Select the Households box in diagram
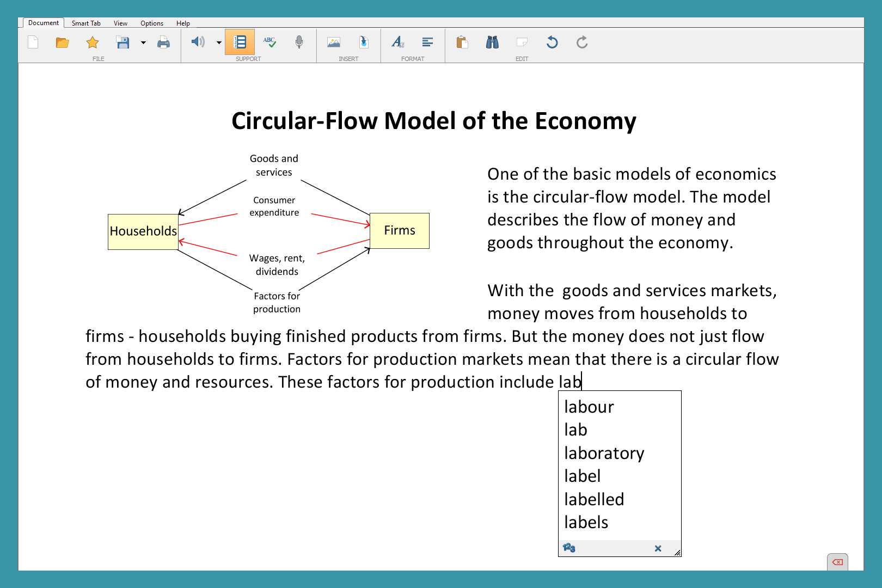The height and width of the screenshot is (588, 882). (143, 231)
